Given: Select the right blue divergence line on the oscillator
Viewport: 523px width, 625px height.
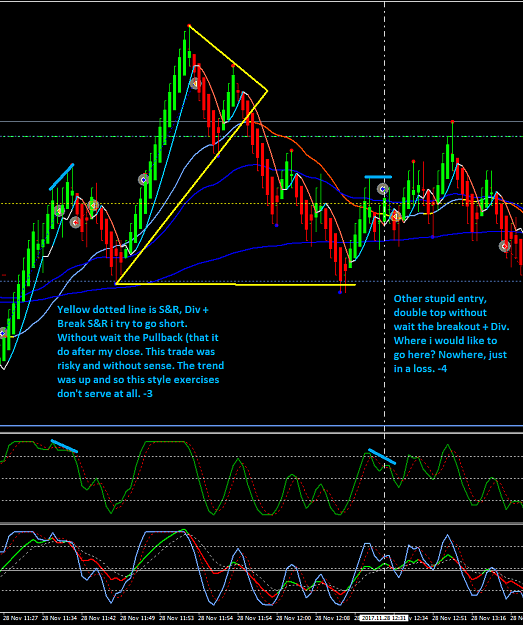Looking at the screenshot, I should [x=382, y=456].
